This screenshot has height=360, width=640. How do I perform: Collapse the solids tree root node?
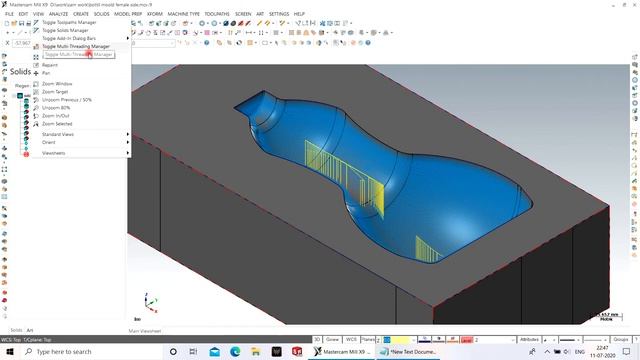point(14,96)
